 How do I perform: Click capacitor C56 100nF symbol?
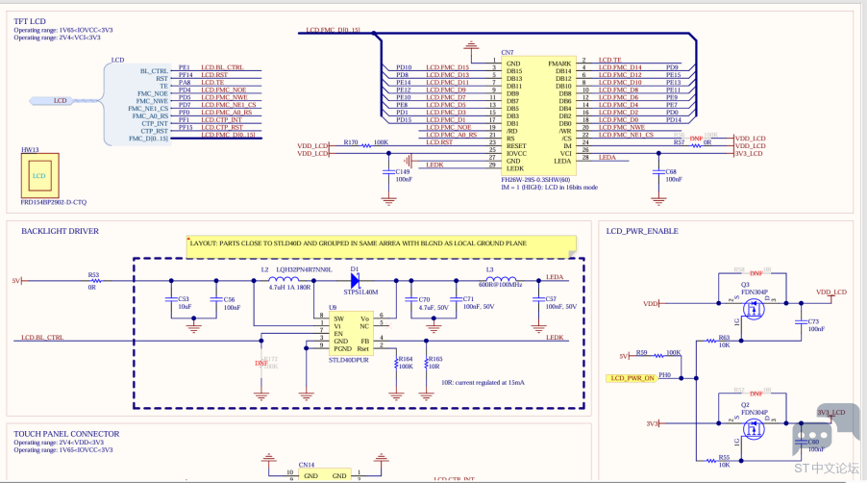click(x=216, y=299)
